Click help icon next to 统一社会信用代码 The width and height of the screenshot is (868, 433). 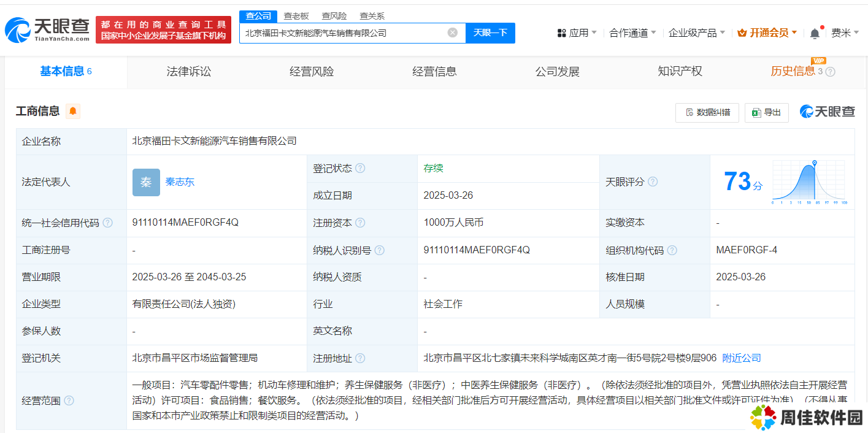108,223
